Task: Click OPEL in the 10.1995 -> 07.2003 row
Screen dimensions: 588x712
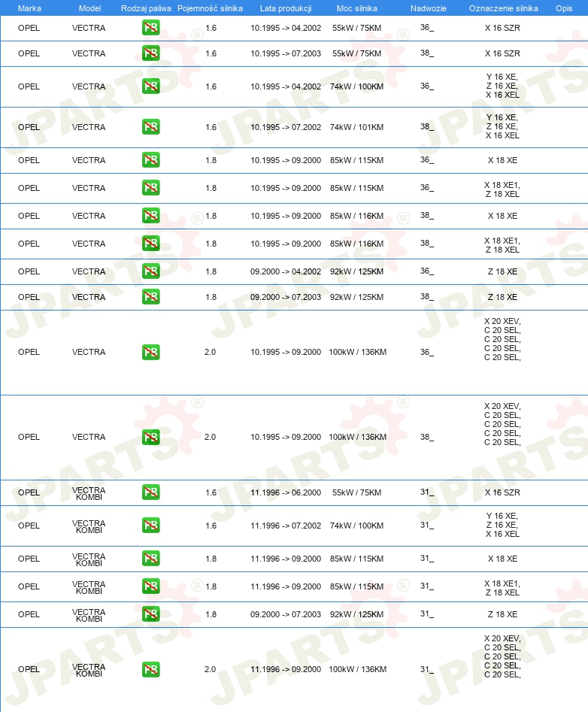Action: point(29,53)
